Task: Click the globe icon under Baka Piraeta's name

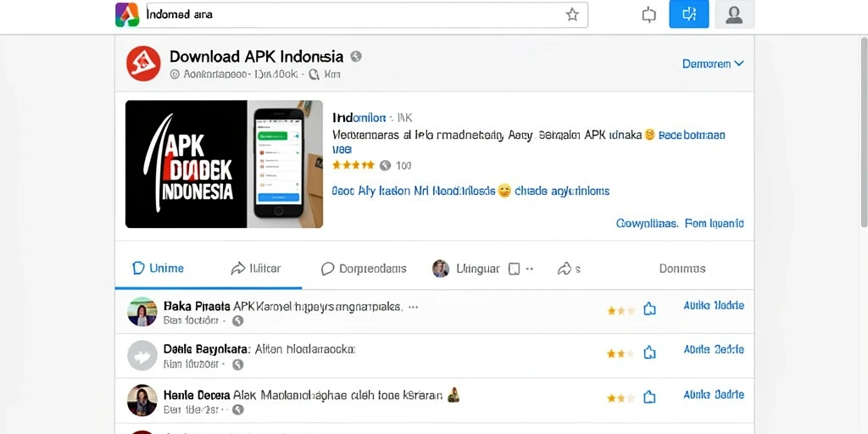Action: pyautogui.click(x=237, y=320)
